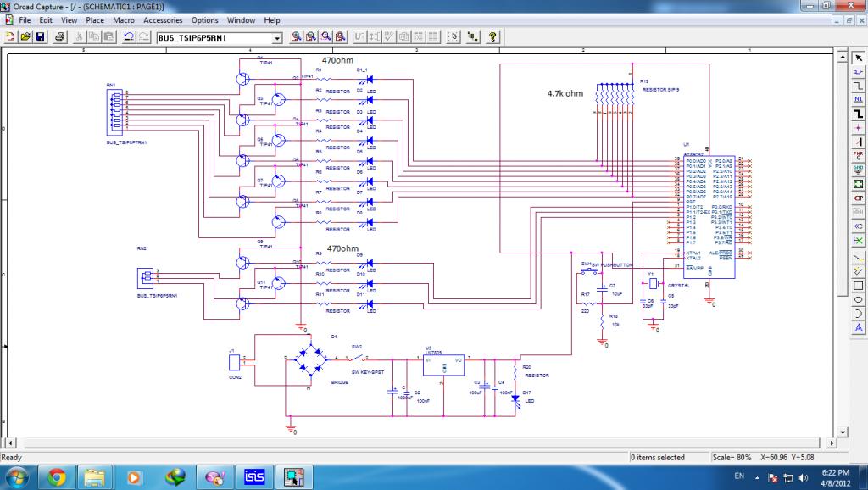Open the Help Topics question mark icon
Image resolution: width=868 pixels, height=490 pixels.
(x=492, y=37)
